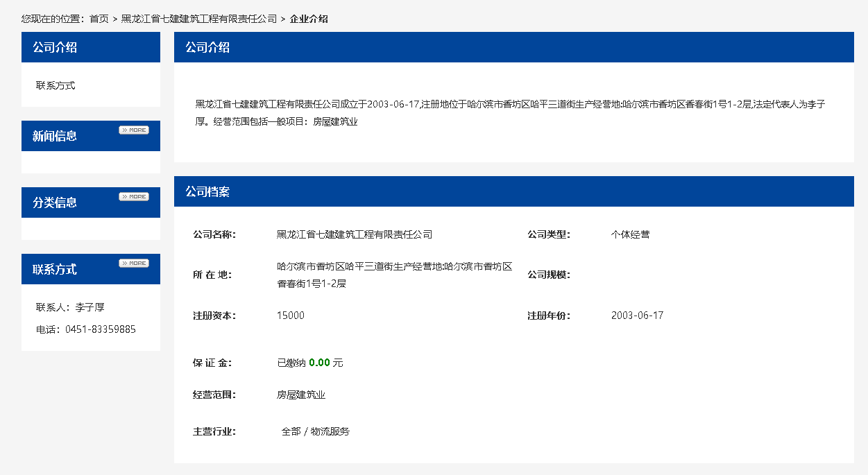Click main panel 公司介绍 header

tap(514, 47)
